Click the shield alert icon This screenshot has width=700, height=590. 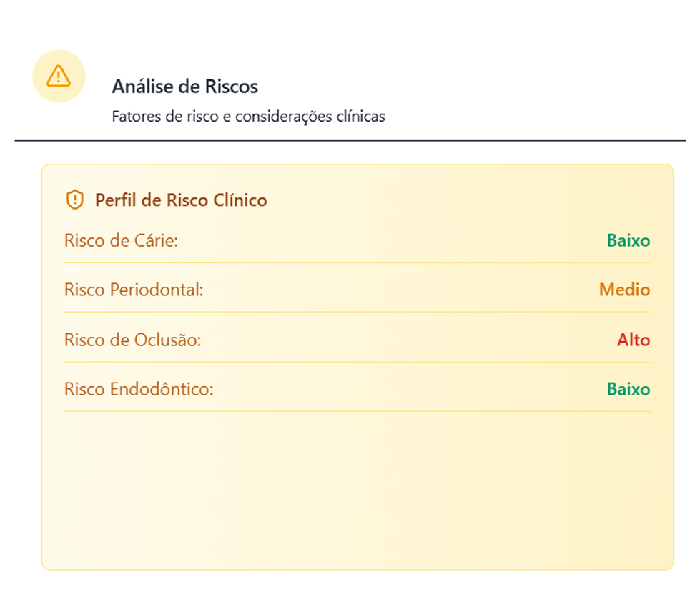pyautogui.click(x=74, y=200)
